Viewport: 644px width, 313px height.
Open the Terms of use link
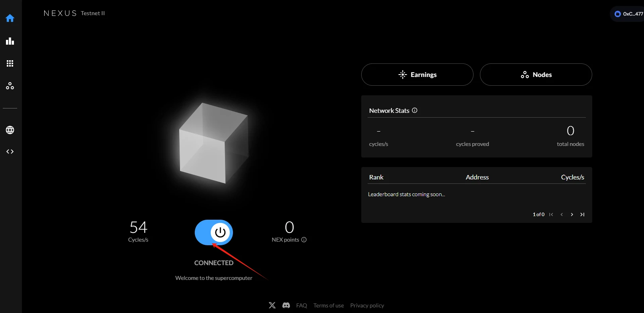click(329, 305)
